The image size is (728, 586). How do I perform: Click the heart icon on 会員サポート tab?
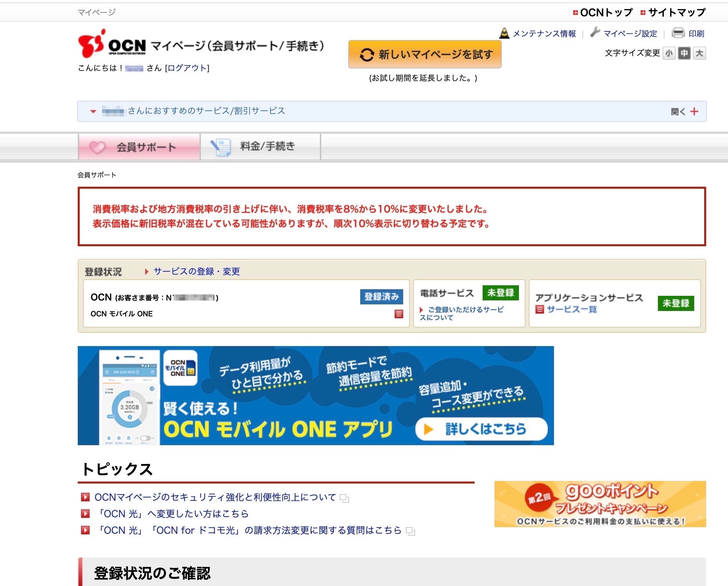(97, 147)
